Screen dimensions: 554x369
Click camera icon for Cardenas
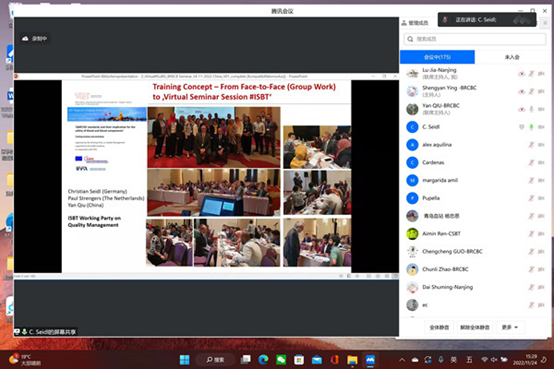(541, 163)
